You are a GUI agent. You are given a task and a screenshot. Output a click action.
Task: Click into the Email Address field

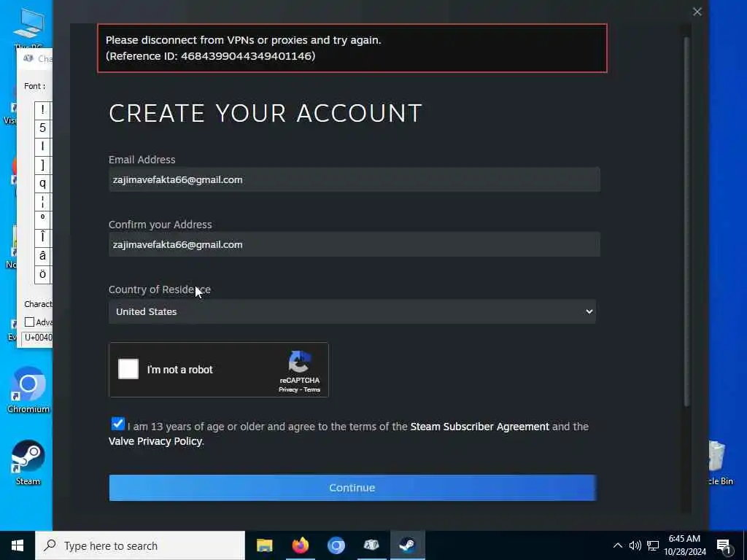[354, 179]
